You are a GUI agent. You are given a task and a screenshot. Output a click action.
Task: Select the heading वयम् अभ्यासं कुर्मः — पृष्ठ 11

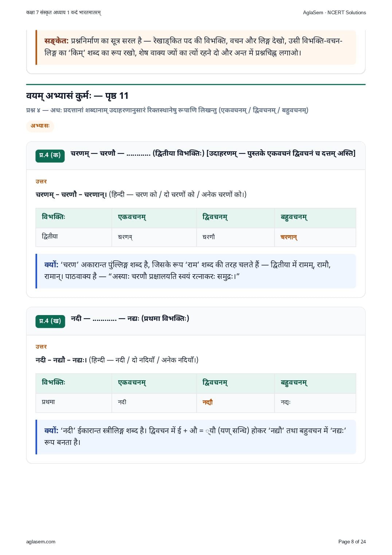(x=77, y=96)
